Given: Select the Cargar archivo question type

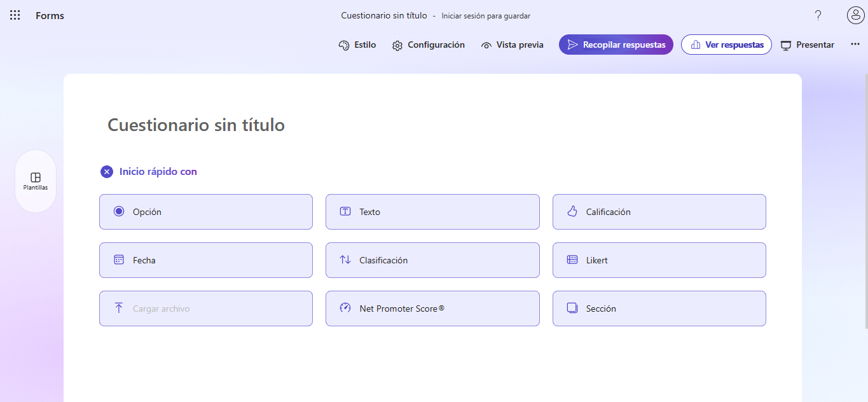Looking at the screenshot, I should [205, 308].
